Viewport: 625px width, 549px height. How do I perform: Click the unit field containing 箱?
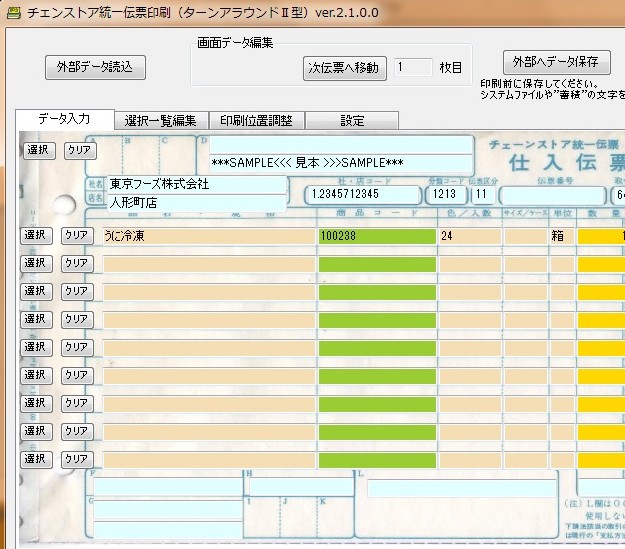[561, 236]
